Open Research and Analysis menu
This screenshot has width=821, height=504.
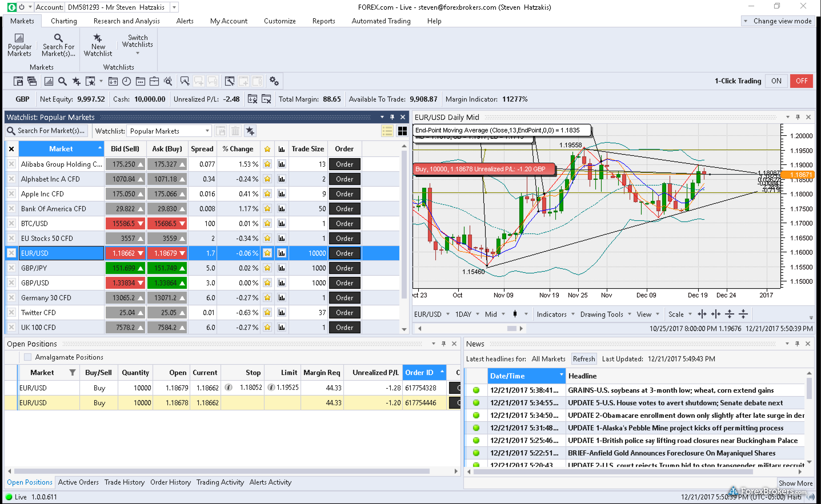(x=127, y=21)
